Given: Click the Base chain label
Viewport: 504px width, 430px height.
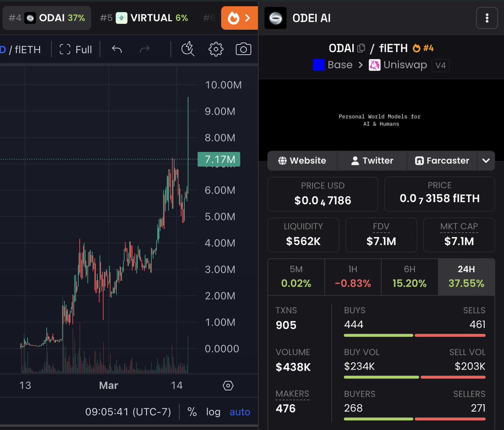Looking at the screenshot, I should [x=333, y=65].
